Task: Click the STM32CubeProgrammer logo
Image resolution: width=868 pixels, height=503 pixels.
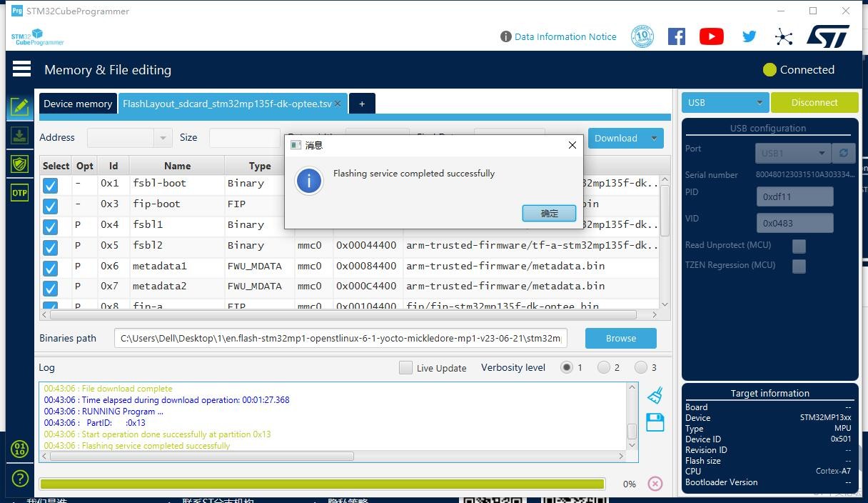Action: 37,37
